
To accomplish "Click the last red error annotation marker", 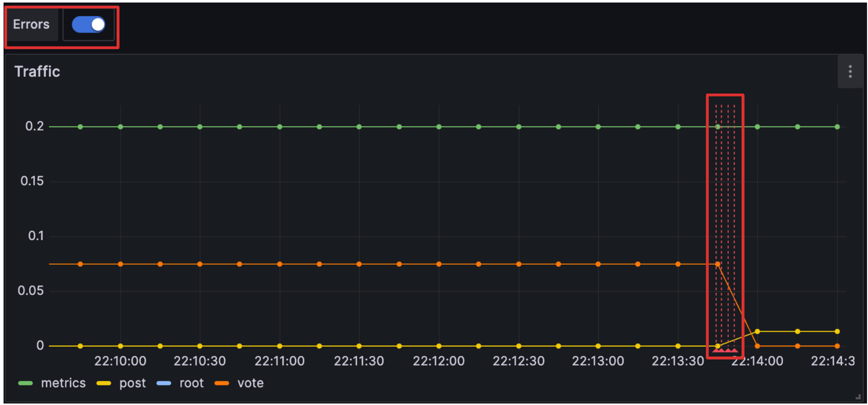I will 735,349.
